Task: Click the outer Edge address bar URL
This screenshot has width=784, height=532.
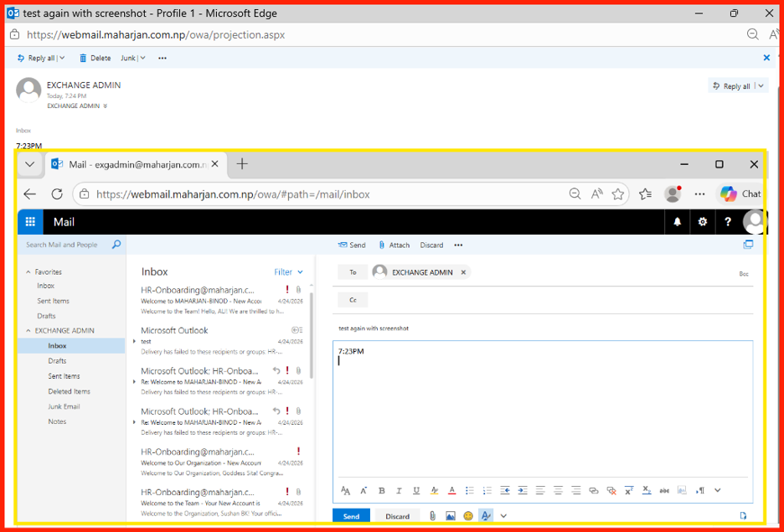Action: [x=156, y=35]
